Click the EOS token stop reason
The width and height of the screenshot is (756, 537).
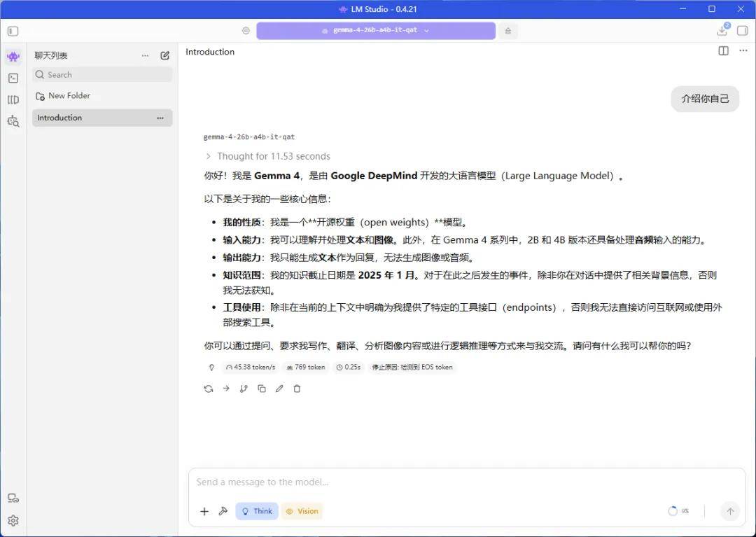tap(412, 368)
